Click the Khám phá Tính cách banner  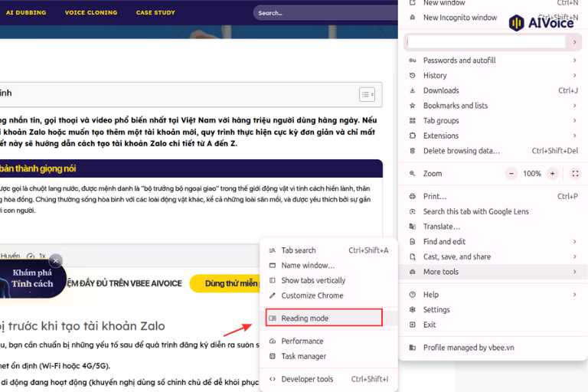coord(32,279)
